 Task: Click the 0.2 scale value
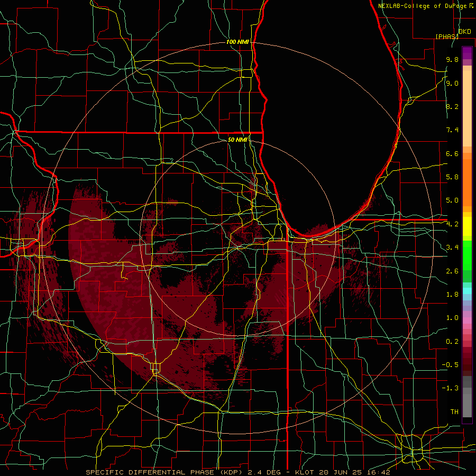click(x=452, y=342)
